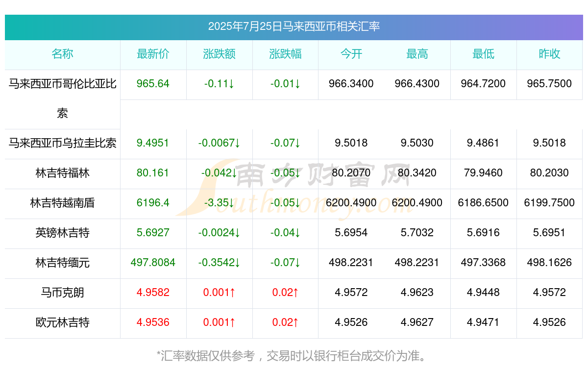The image size is (588, 371).
Task: Click latest price 4.9582
Action: [153, 293]
